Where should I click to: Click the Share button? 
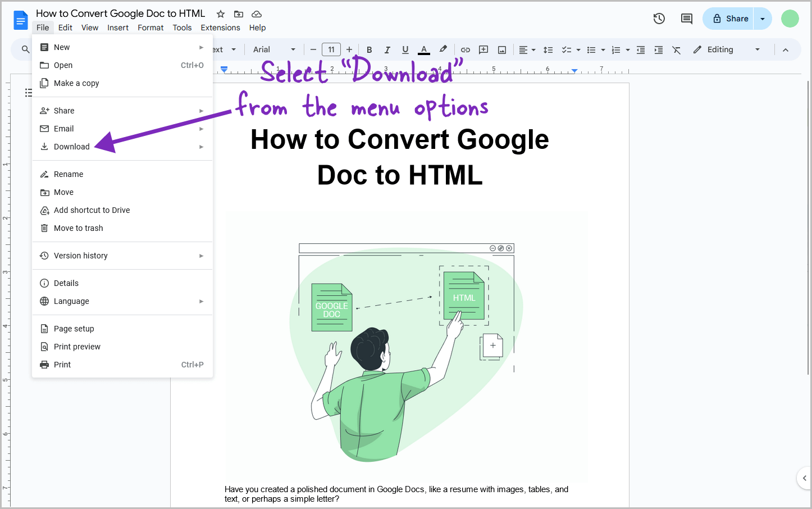[728, 19]
